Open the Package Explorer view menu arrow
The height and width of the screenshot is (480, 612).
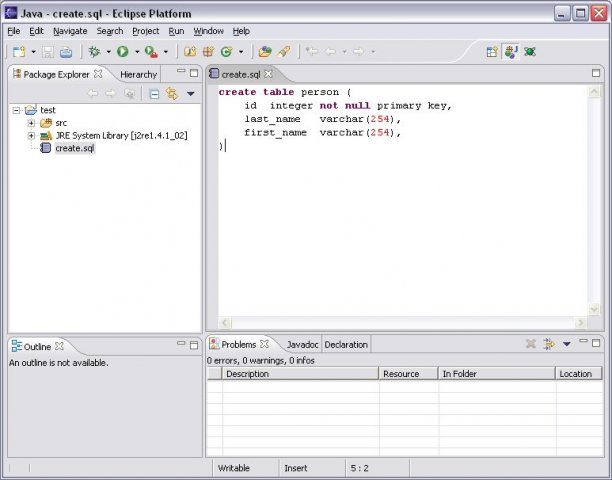[190, 94]
